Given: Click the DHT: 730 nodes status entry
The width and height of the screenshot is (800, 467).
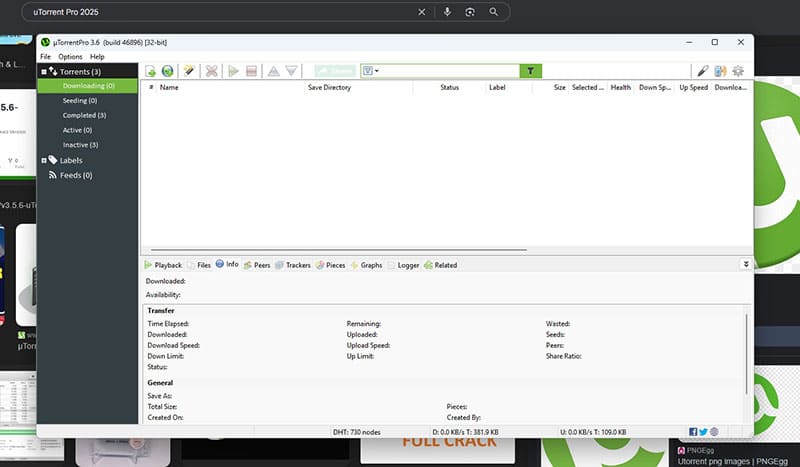Looking at the screenshot, I should tap(357, 432).
